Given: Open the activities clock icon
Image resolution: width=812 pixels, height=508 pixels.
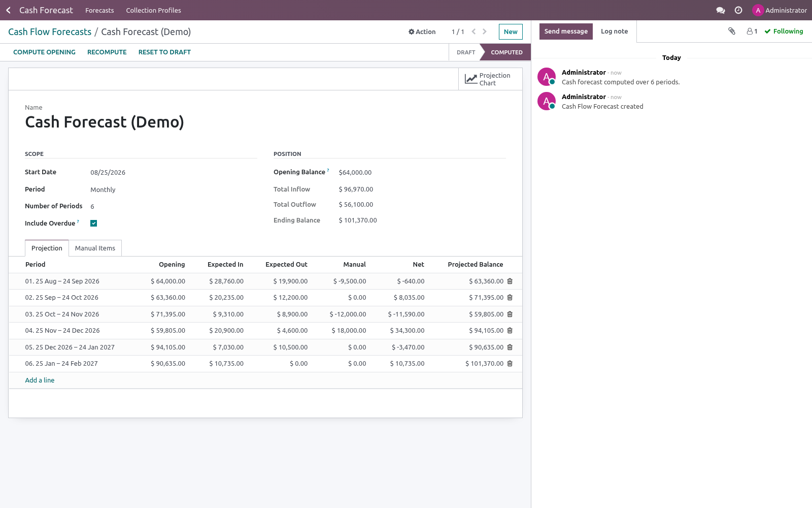Looking at the screenshot, I should coord(738,10).
